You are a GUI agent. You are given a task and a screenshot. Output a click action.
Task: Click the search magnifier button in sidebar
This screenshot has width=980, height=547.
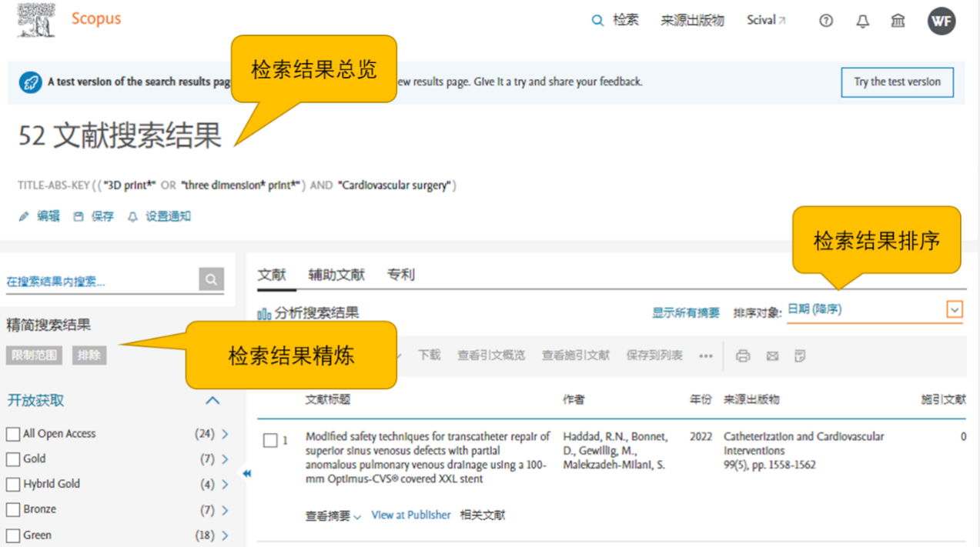tap(211, 279)
